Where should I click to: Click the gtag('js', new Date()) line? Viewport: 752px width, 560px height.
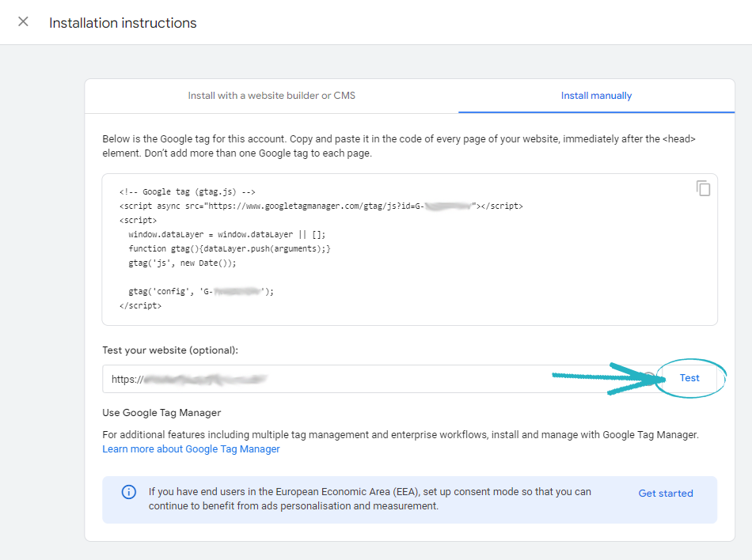tap(182, 263)
